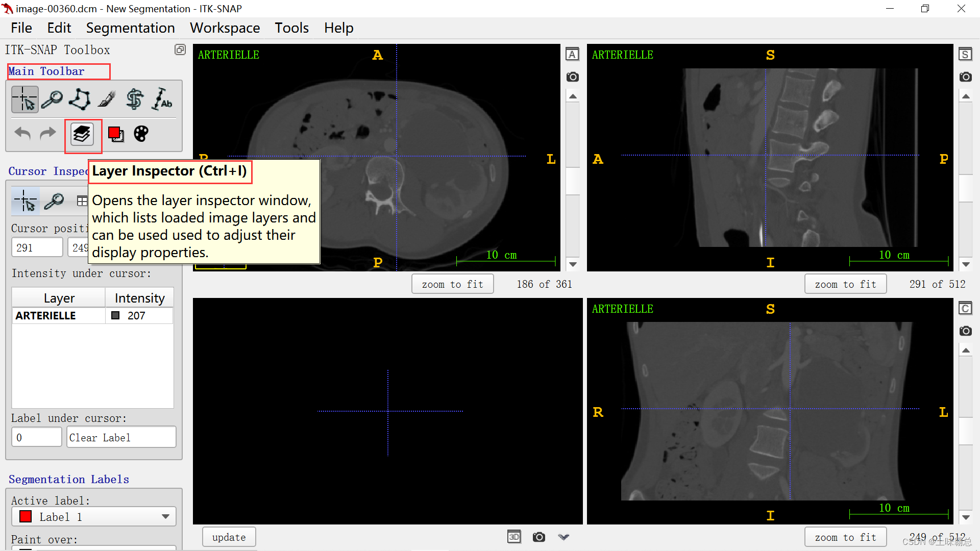The height and width of the screenshot is (551, 980).
Task: Undock the ITK-SNAP Toolbox panel
Action: (x=180, y=49)
